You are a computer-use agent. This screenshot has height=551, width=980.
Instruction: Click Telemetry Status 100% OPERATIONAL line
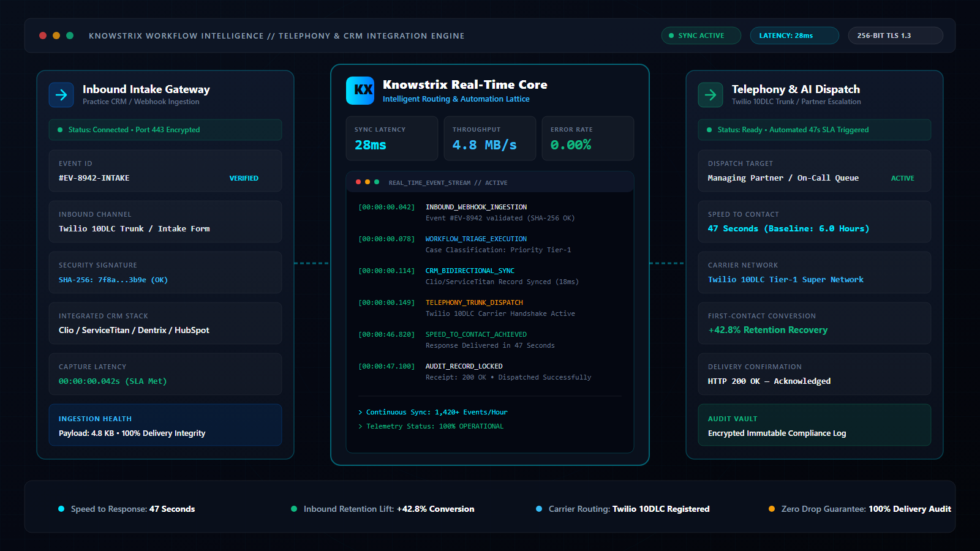[431, 426]
